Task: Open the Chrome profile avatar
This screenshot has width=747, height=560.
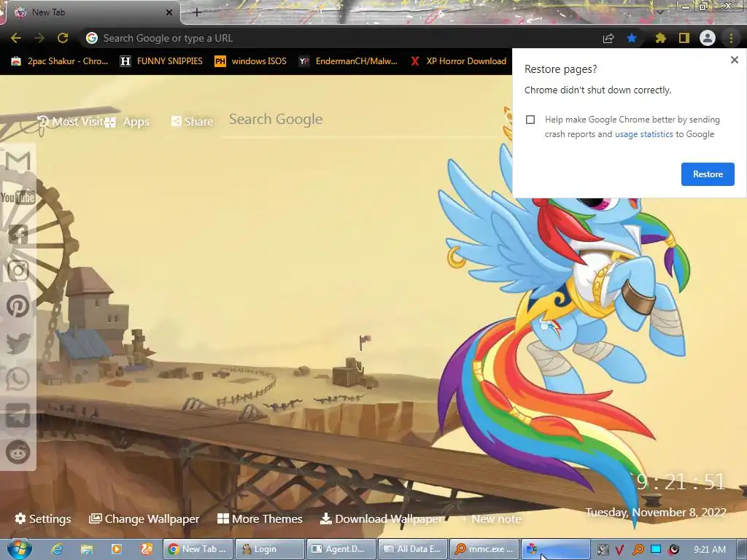Action: point(708,38)
